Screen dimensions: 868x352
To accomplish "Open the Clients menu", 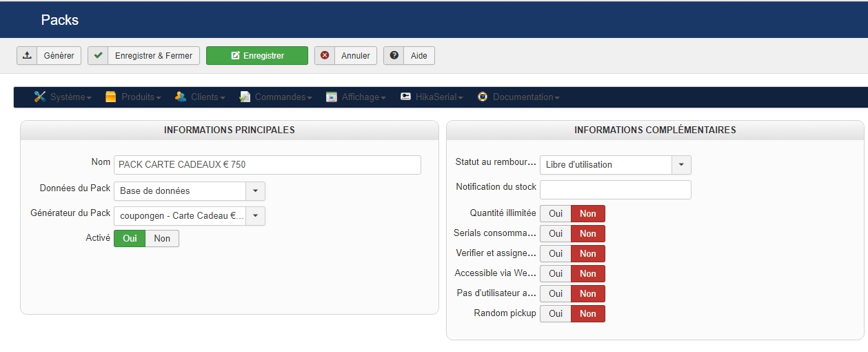I will tap(201, 97).
